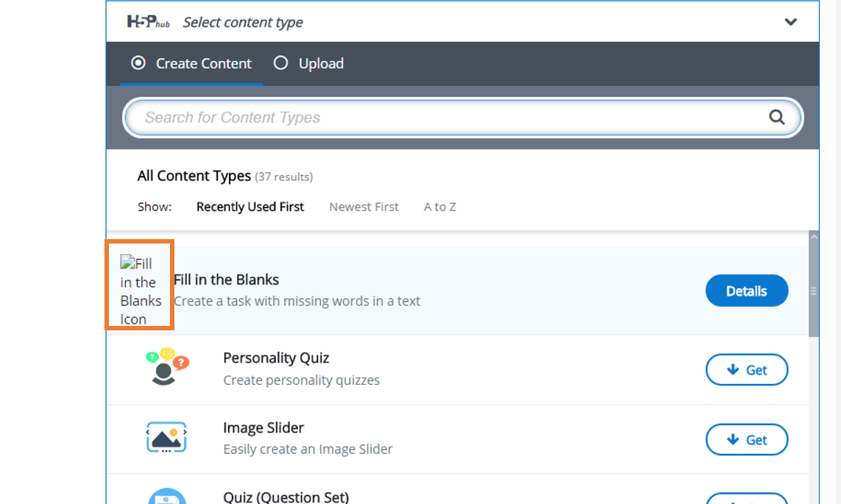Screen dimensions: 841x504
Task: Select the Upload radio button
Action: (280, 63)
